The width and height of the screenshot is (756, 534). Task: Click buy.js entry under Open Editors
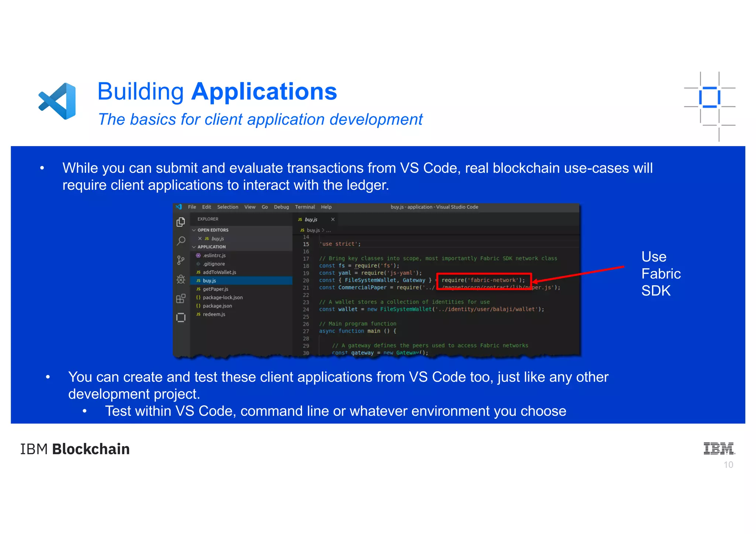point(241,239)
